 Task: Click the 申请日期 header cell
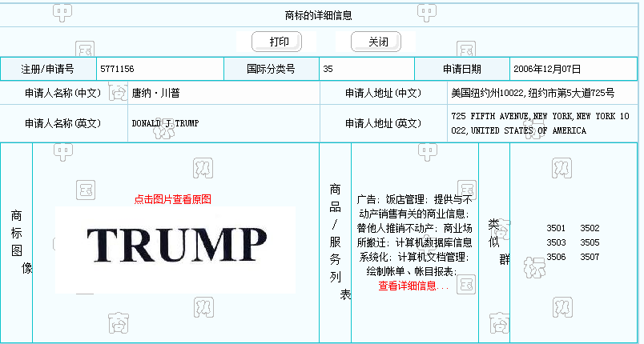[x=462, y=70]
